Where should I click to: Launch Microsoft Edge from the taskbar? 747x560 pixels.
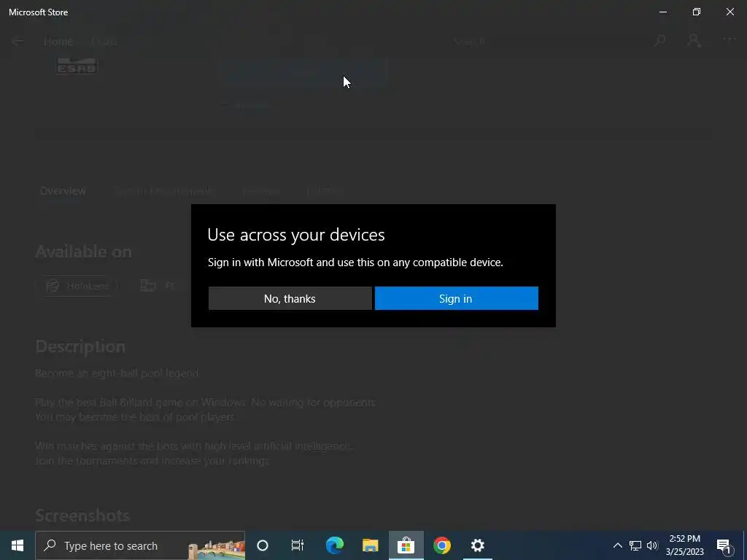(334, 545)
